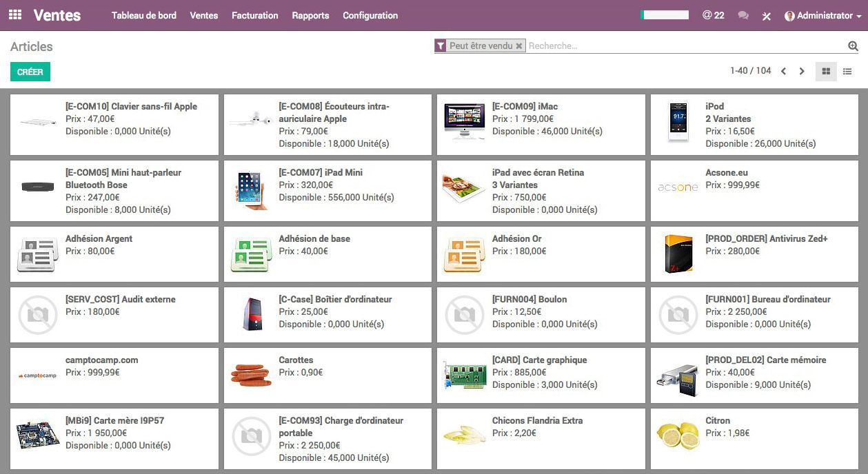The image size is (868, 474).
Task: Click the Apple earphones thumbnail
Action: (x=251, y=118)
